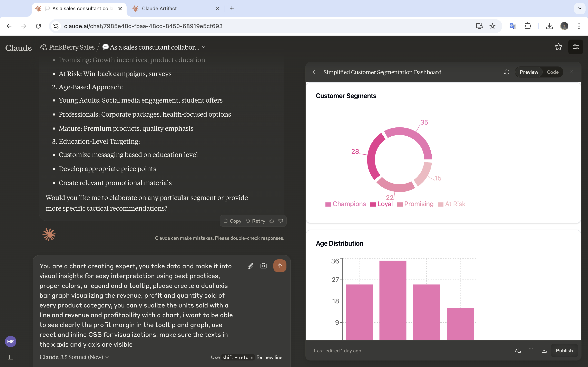The width and height of the screenshot is (588, 367).
Task: Open chat controls sliders icon
Action: tap(575, 47)
